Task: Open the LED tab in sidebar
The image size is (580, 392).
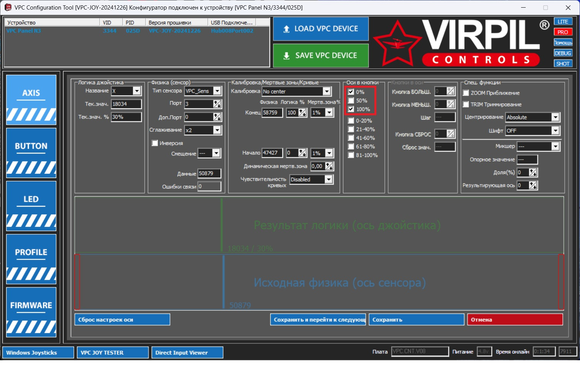Action: pos(31,206)
